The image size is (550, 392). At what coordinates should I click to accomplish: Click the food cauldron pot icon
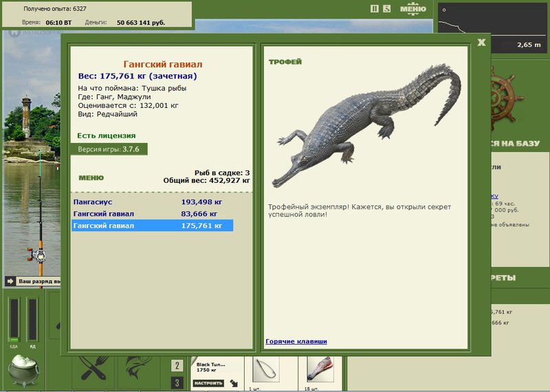[x=24, y=371]
